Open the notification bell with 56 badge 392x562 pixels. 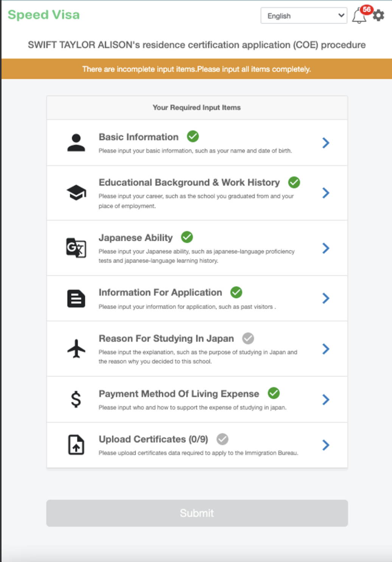359,16
